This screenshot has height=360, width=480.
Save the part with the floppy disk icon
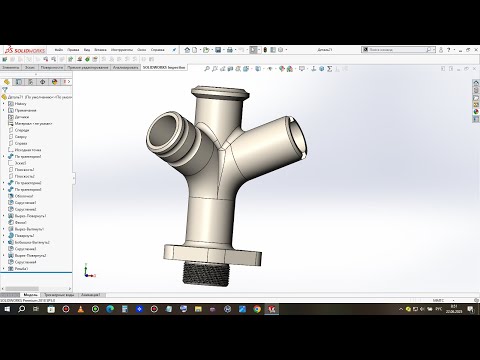point(218,50)
